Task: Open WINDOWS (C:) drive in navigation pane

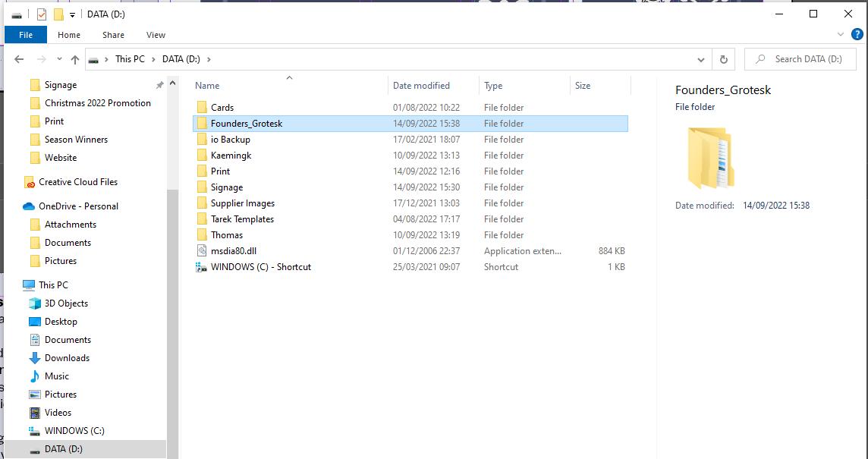Action: coord(74,431)
